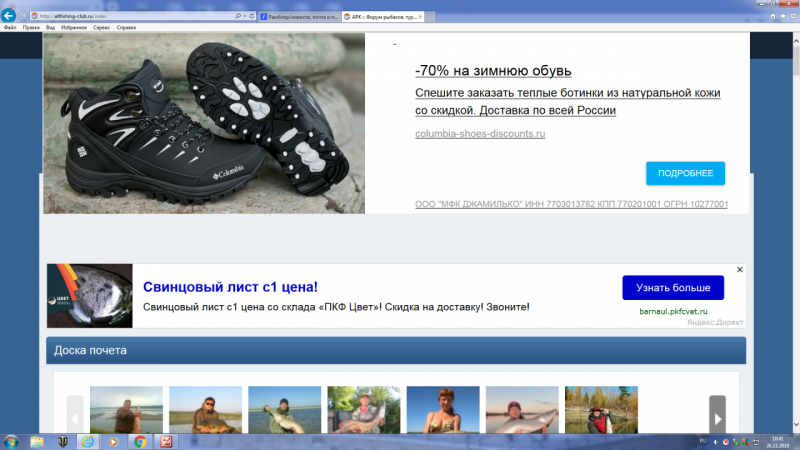Close the АРК Форум рыбаков tab

420,17
